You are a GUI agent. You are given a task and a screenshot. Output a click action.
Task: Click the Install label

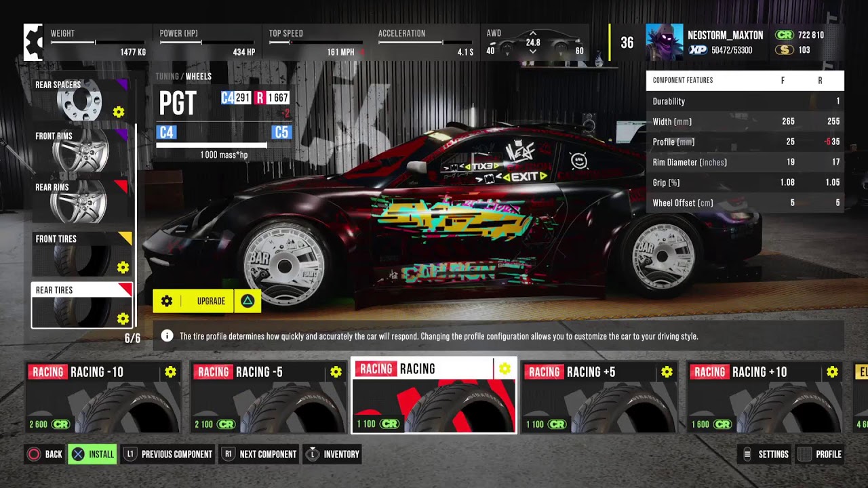102,455
